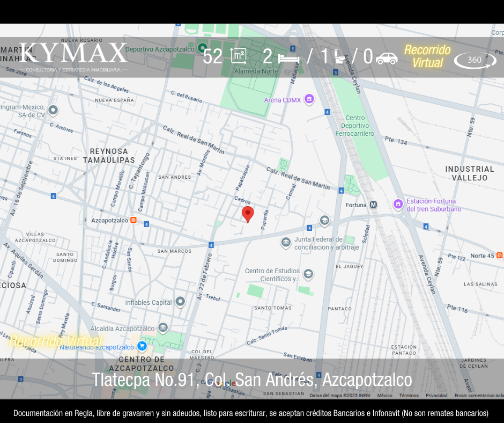Image resolution: width=504 pixels, height=423 pixels.
Task: Click the C. del Rosario street label
Action: click(x=187, y=97)
